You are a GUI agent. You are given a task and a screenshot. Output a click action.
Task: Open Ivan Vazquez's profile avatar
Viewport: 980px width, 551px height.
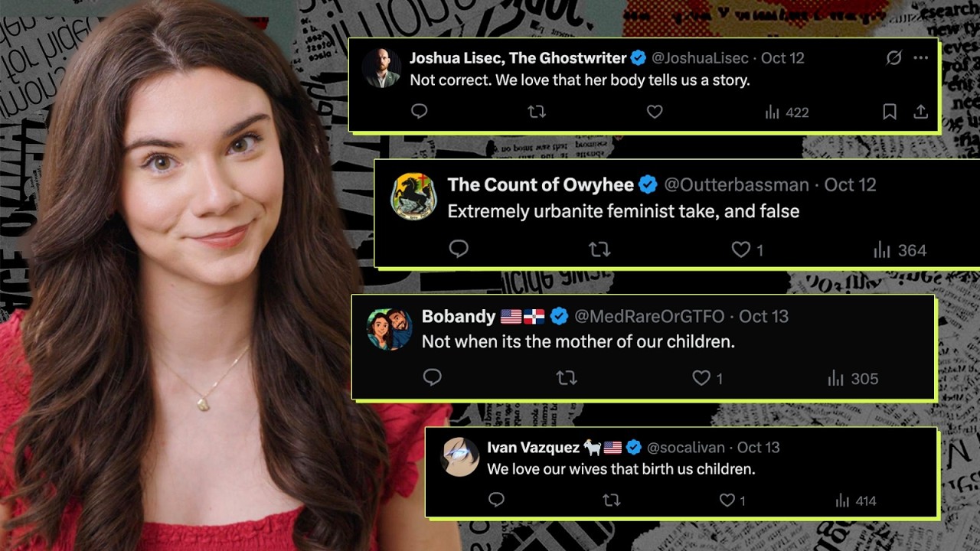[x=461, y=457]
